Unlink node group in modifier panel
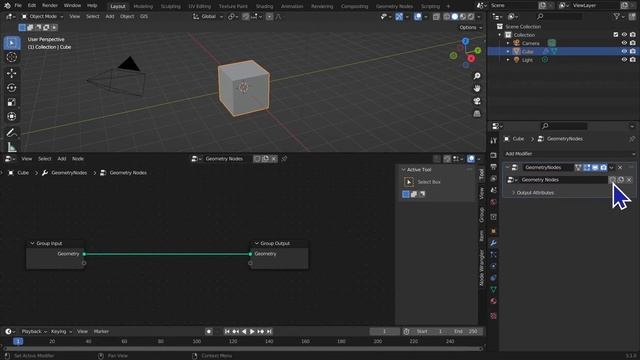 point(629,180)
